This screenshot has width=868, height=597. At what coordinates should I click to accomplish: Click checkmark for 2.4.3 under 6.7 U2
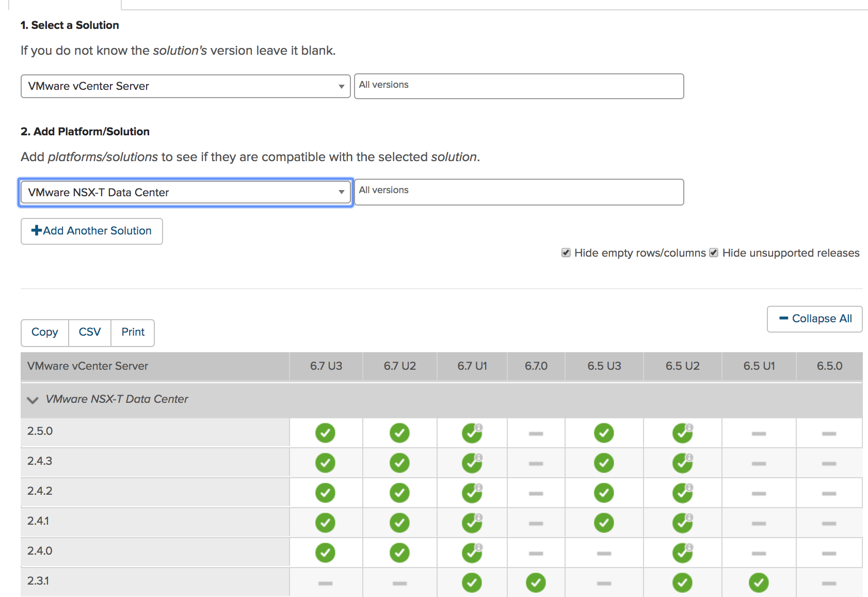tap(399, 463)
